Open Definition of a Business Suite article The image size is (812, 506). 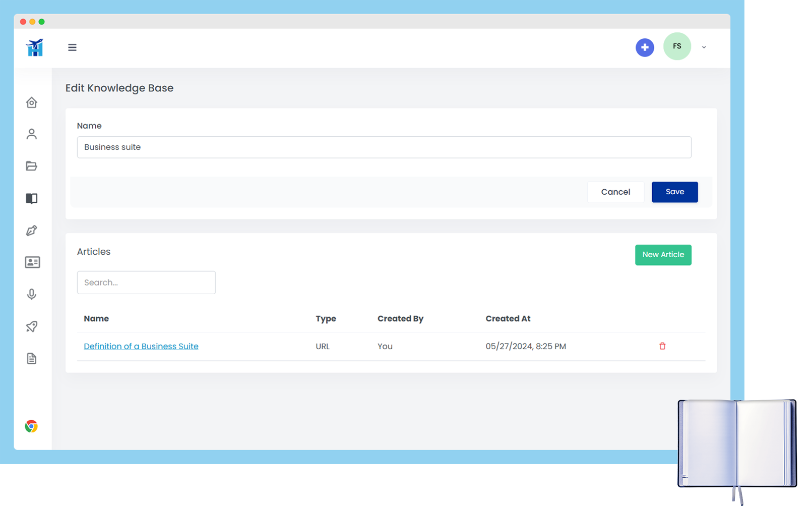point(141,347)
